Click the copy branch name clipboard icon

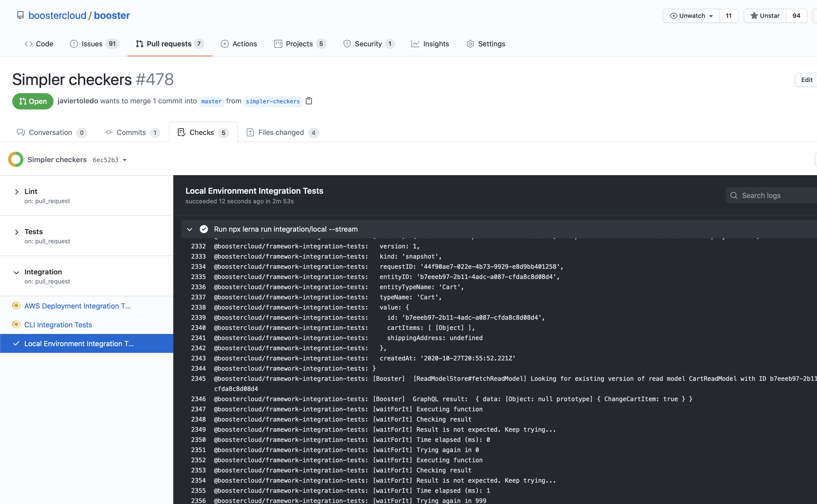point(309,101)
